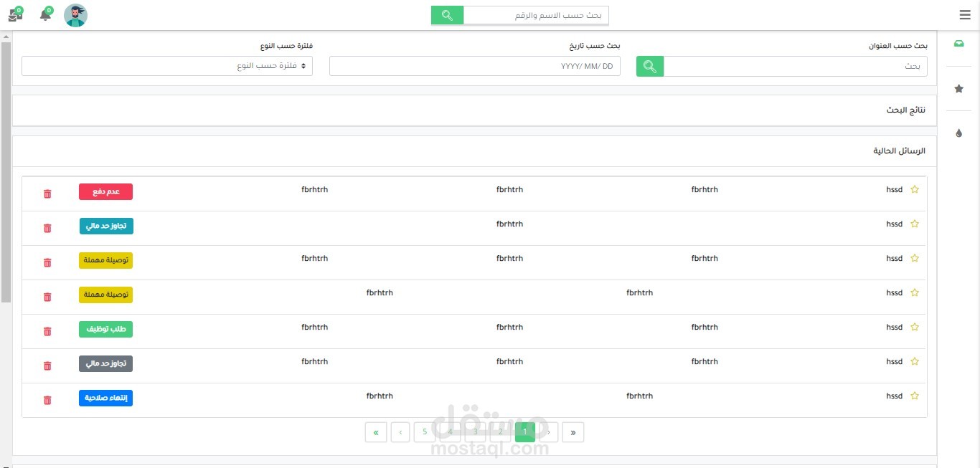The image size is (980, 468).
Task: Click the بحث حسب تاريخ date field
Action: 475,66
